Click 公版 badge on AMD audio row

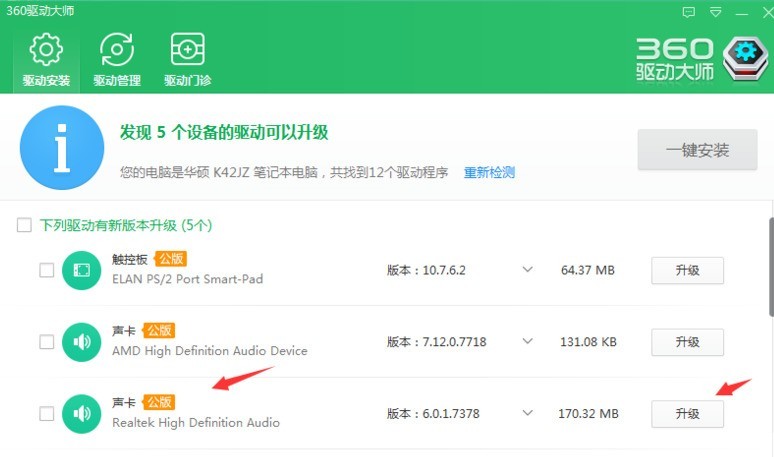(159, 330)
